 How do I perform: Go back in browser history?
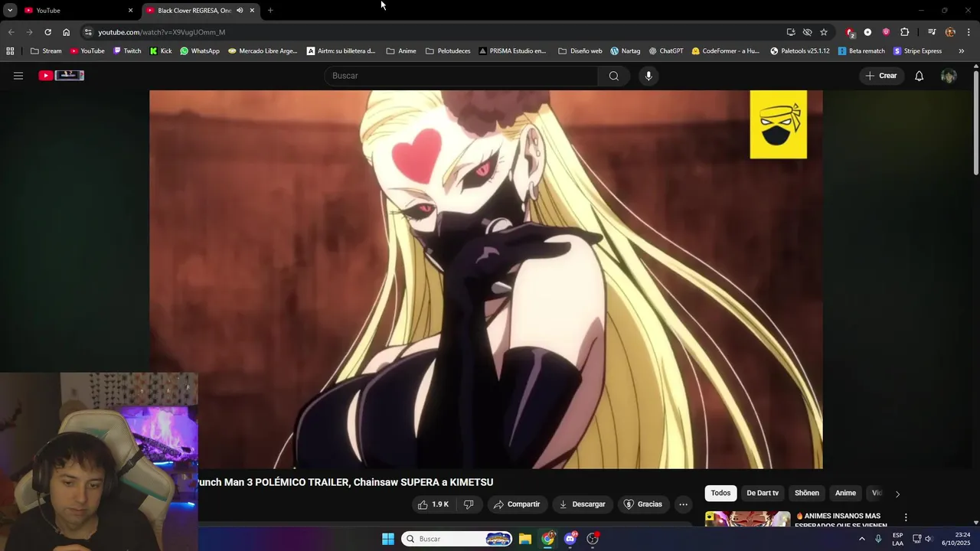tap(11, 32)
